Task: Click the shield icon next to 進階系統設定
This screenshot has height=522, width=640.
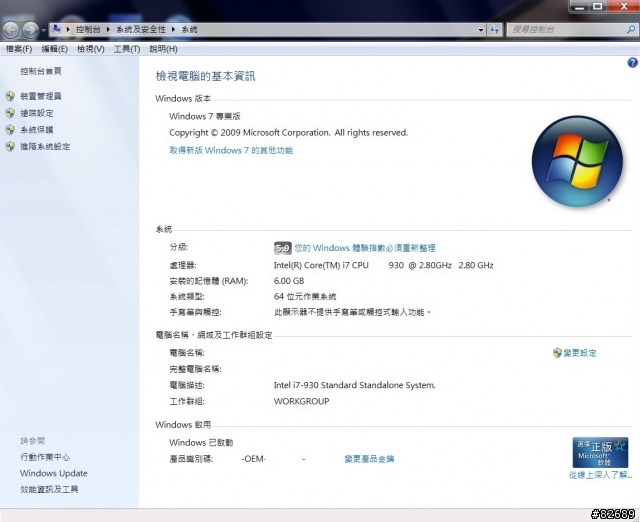Action: click(10, 147)
